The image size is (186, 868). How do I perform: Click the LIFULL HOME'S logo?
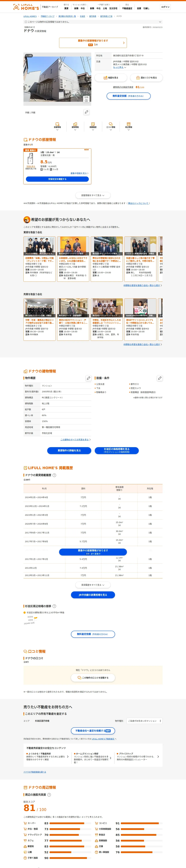(26, 7)
